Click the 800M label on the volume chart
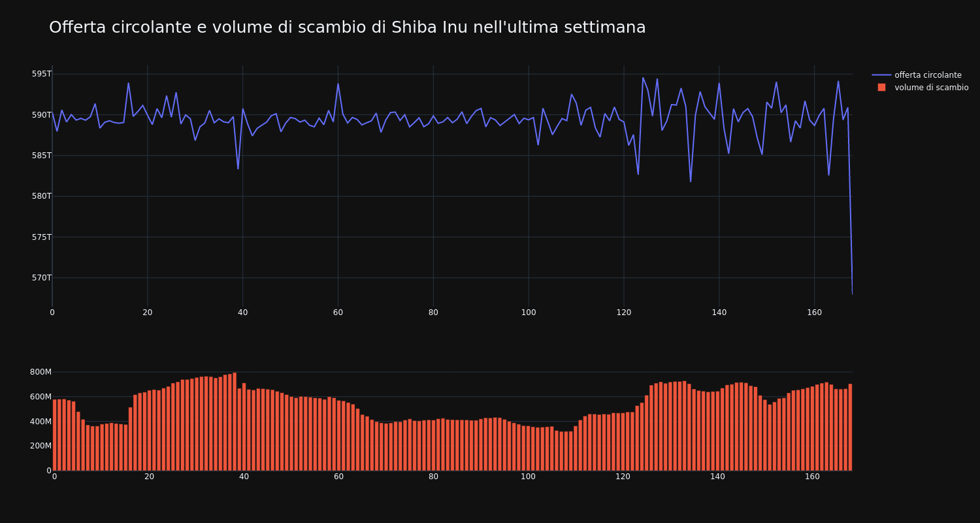This screenshot has height=523, width=980. point(40,372)
